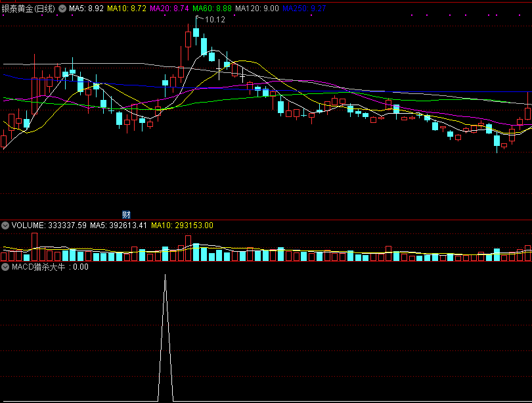Image resolution: width=532 pixels, height=403 pixels.
Task: Click the 10.12 high price annotation
Action: 215,20
